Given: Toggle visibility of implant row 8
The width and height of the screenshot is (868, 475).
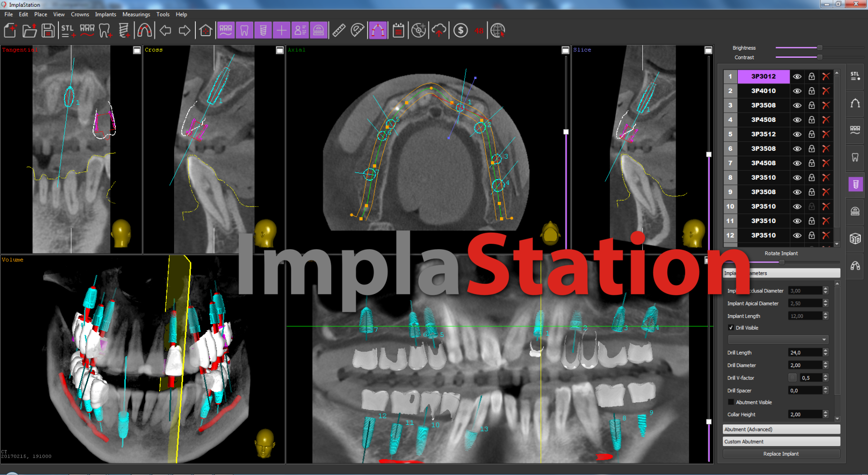Looking at the screenshot, I should (x=797, y=177).
